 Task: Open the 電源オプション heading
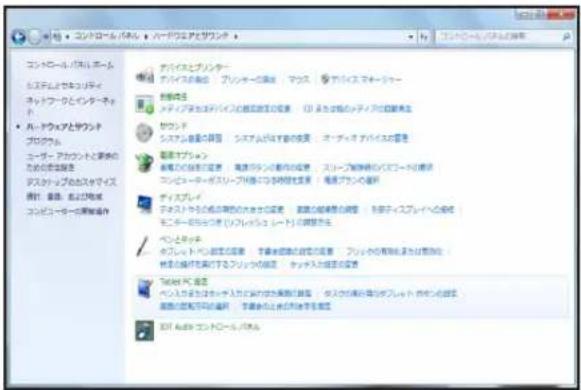coord(184,155)
